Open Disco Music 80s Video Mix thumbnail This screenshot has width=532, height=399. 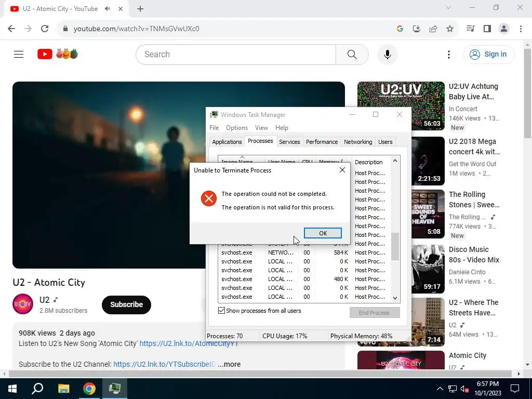[428, 269]
